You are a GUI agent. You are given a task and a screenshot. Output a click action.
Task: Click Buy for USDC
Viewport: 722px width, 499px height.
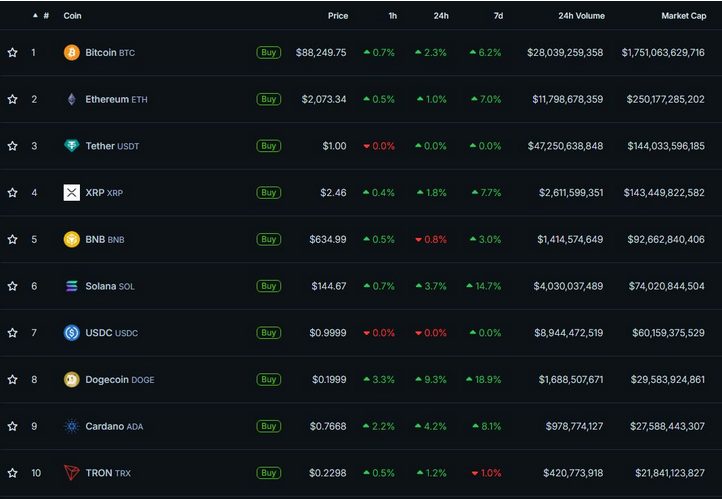(268, 333)
